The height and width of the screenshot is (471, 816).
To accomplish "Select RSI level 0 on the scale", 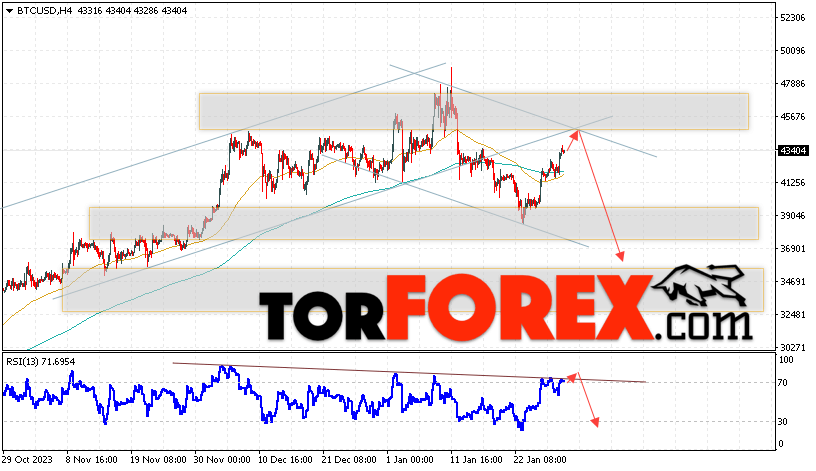I will 781,444.
